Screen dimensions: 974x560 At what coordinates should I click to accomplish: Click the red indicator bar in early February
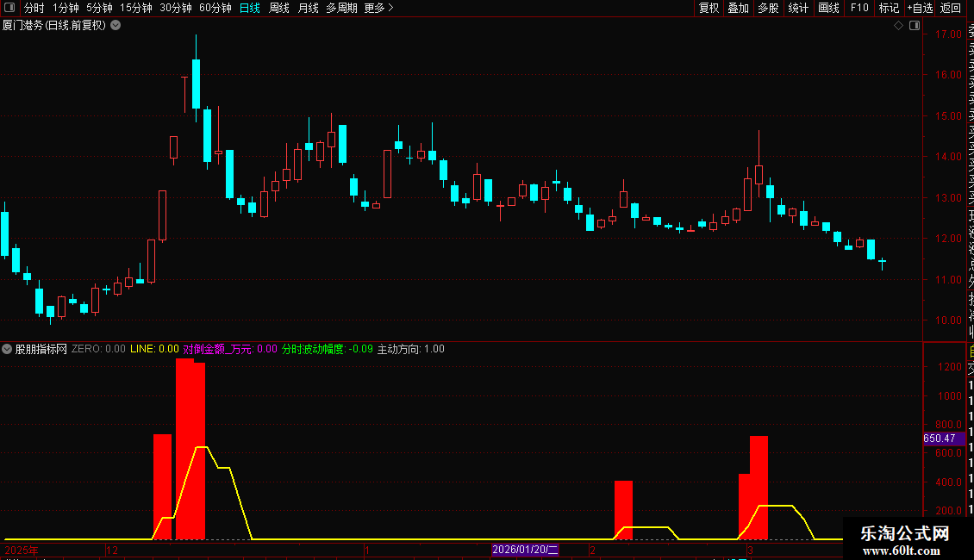(x=623, y=510)
